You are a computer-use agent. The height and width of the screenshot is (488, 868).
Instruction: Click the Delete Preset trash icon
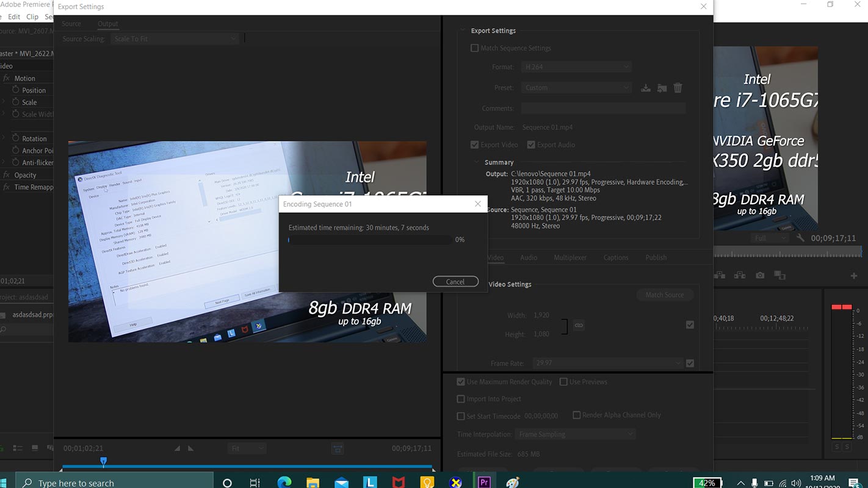tap(678, 88)
